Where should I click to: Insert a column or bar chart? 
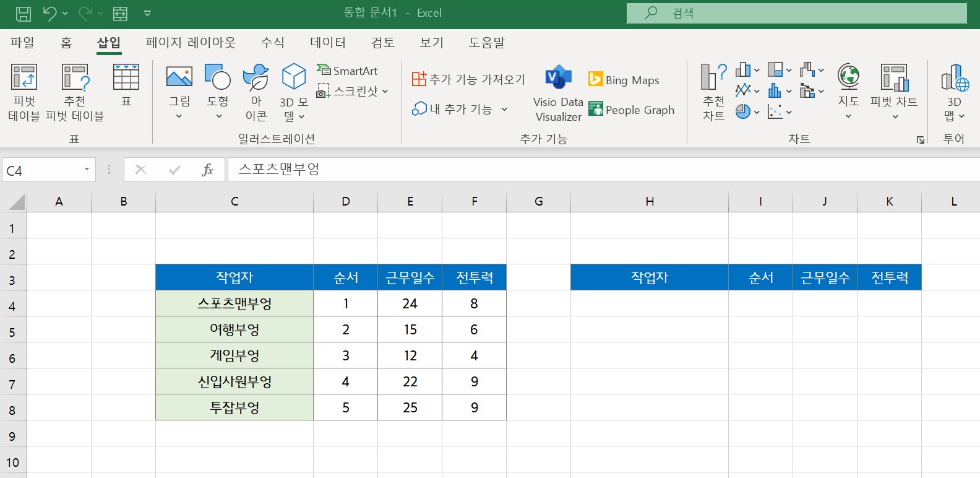(743, 69)
